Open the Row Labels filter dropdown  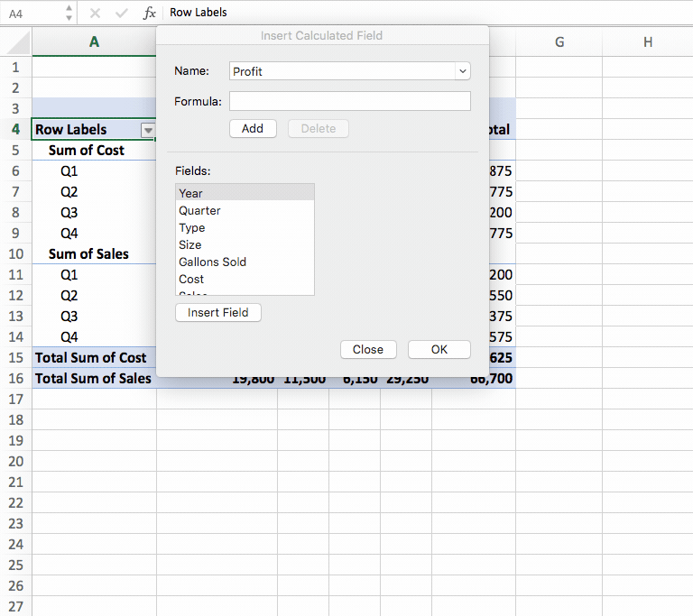pos(147,130)
